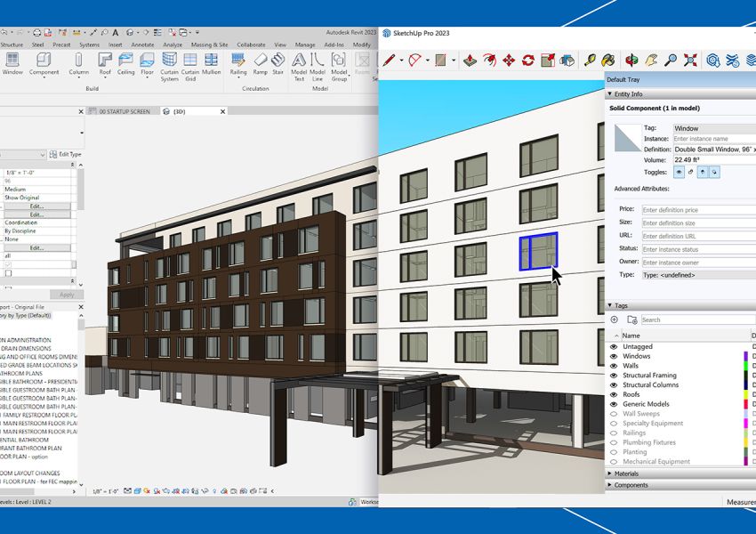Click the Generic Models red color swatch
756x534 pixels.
[746, 404]
